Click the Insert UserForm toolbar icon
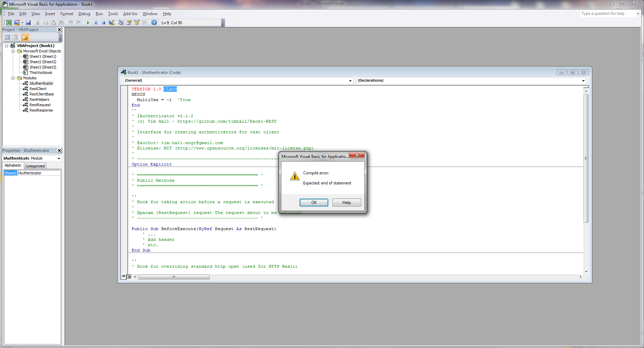The image size is (644, 348). (17, 23)
